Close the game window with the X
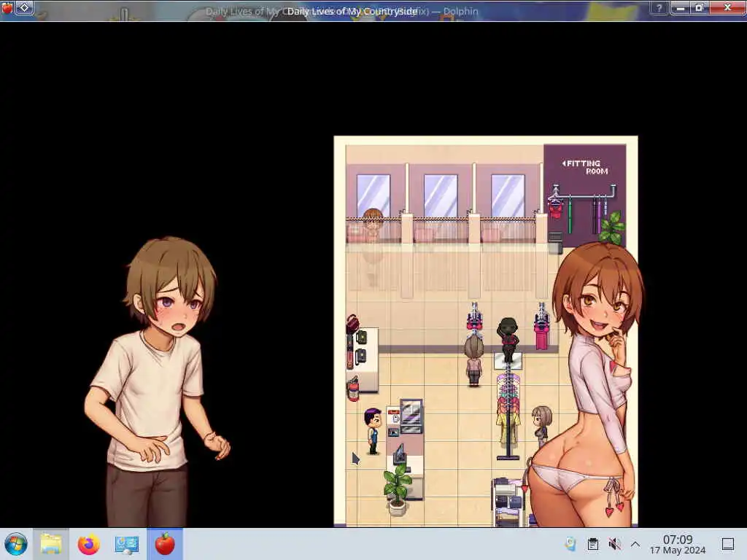This screenshot has height=560, width=747. tap(727, 8)
